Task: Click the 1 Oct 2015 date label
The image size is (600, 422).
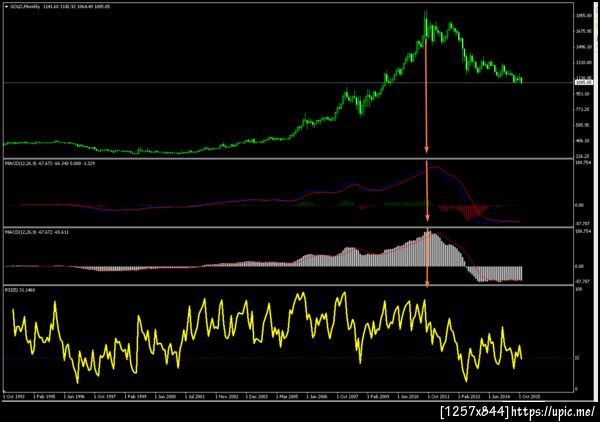Action: tap(530, 397)
